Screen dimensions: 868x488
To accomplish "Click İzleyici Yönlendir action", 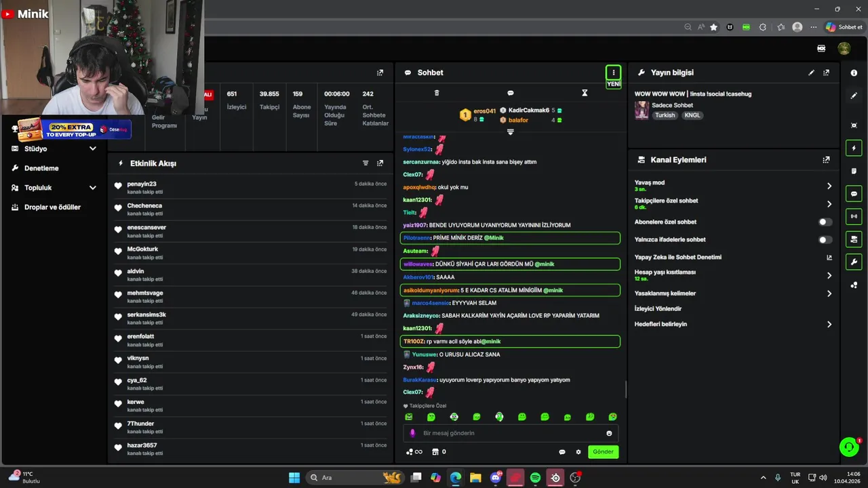I will (658, 308).
